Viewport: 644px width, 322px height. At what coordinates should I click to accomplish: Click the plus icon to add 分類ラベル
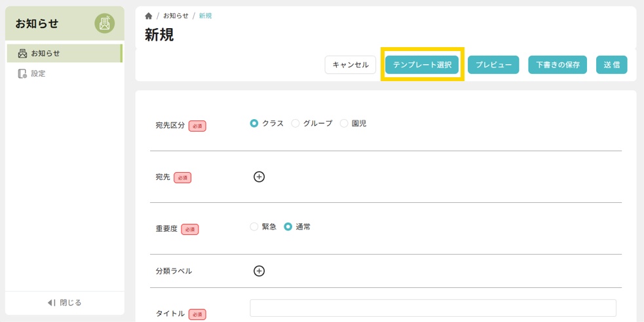(259, 271)
